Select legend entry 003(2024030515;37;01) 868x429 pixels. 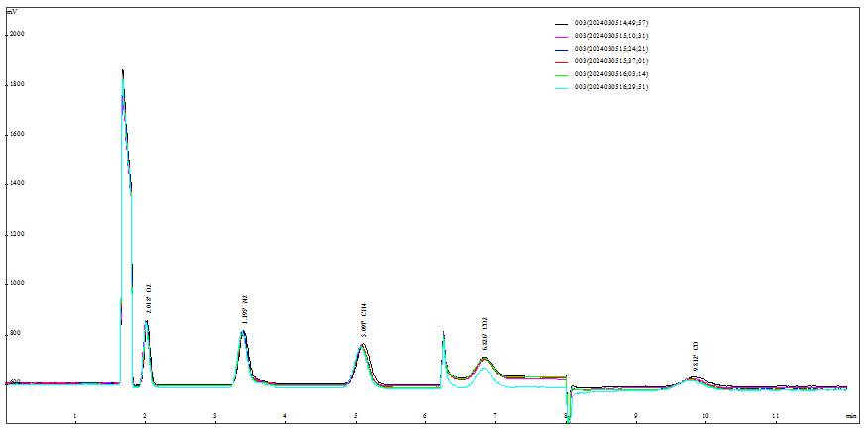coord(611,61)
